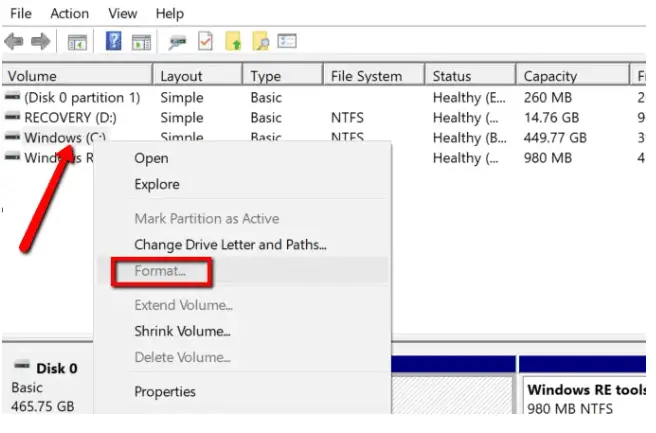
Task: Click Healthy (E... status cell
Action: pos(469,97)
